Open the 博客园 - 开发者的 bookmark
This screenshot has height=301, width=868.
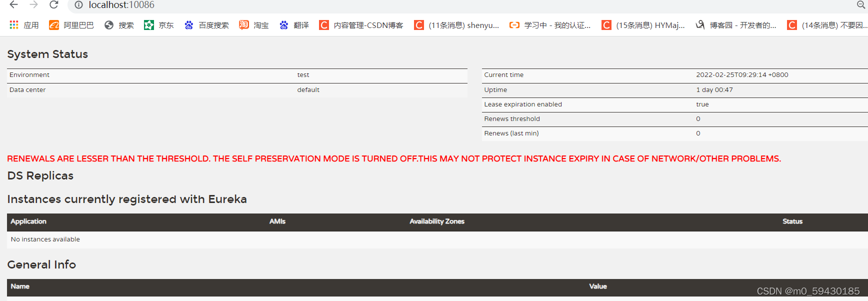click(x=736, y=25)
